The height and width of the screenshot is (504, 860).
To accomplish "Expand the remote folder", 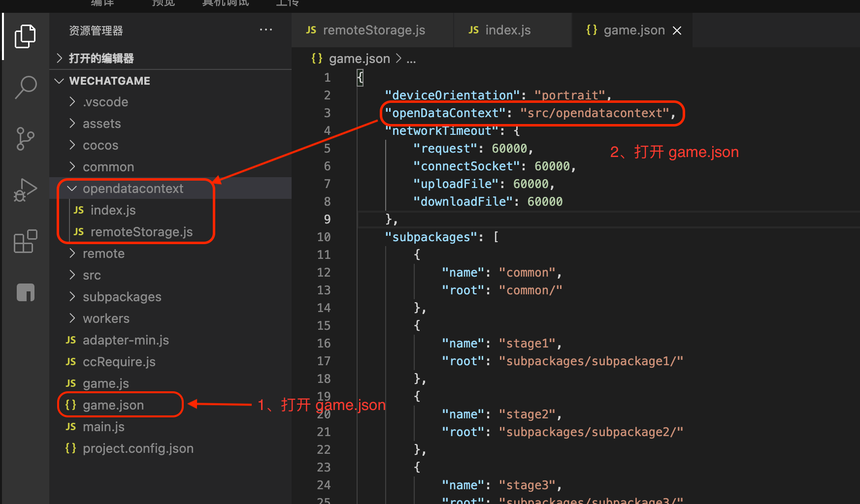I will click(170, 253).
